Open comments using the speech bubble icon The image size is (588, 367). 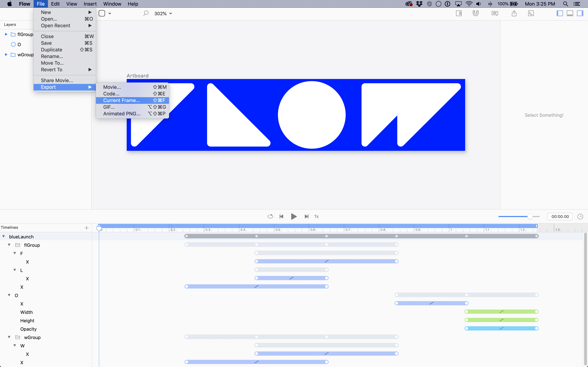(x=495, y=13)
